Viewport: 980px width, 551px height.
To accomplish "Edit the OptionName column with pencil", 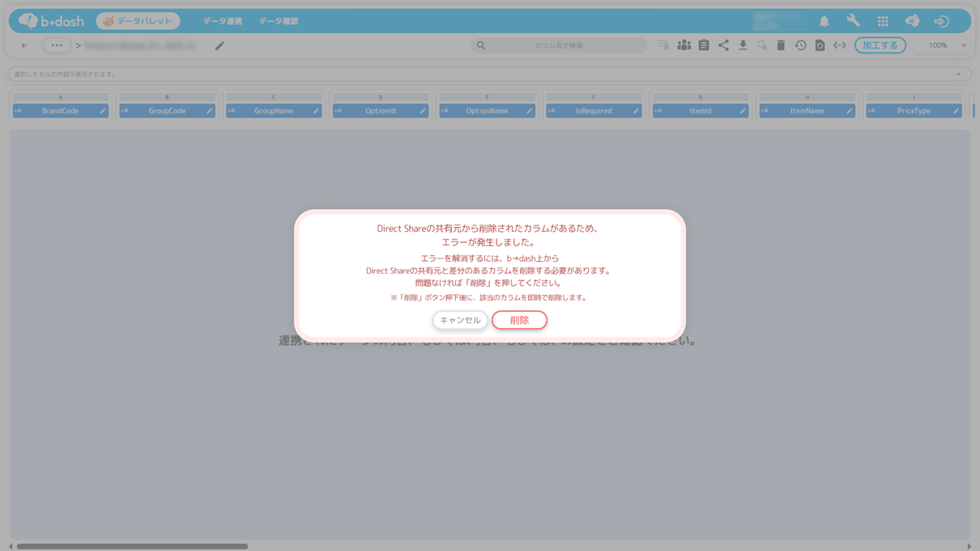I will point(530,111).
